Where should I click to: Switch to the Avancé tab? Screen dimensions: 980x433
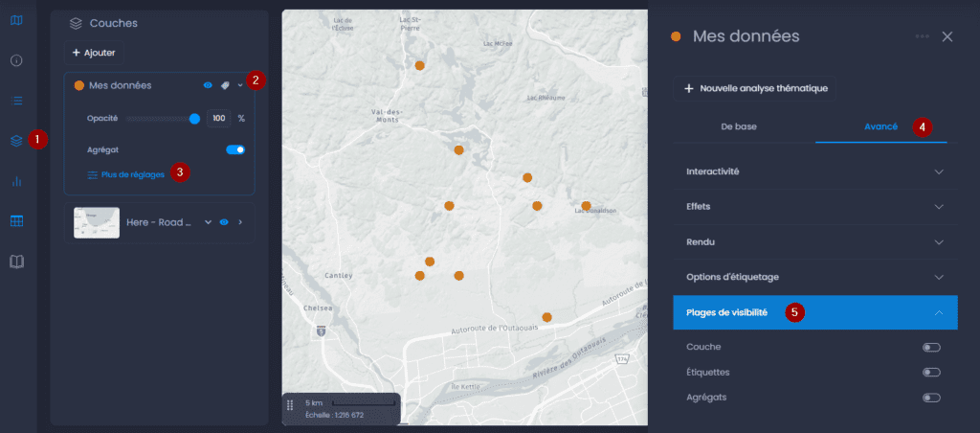(881, 126)
